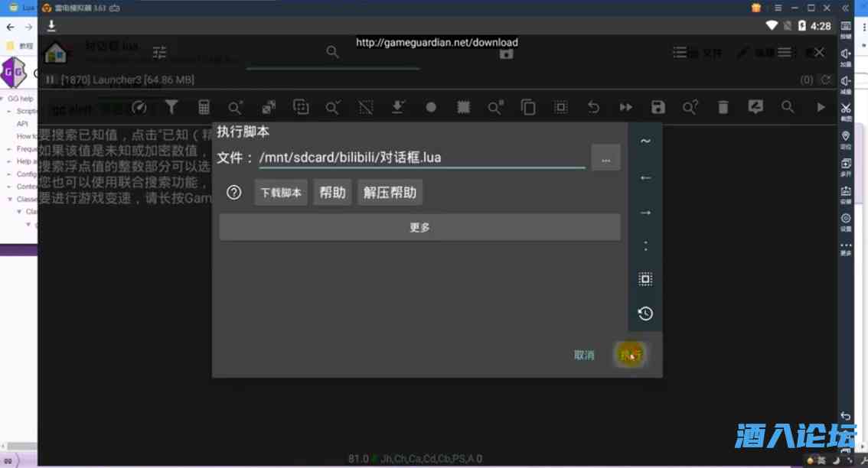This screenshot has height=468, width=868.
Task: Cancel the script dialog with 取消
Action: (584, 355)
